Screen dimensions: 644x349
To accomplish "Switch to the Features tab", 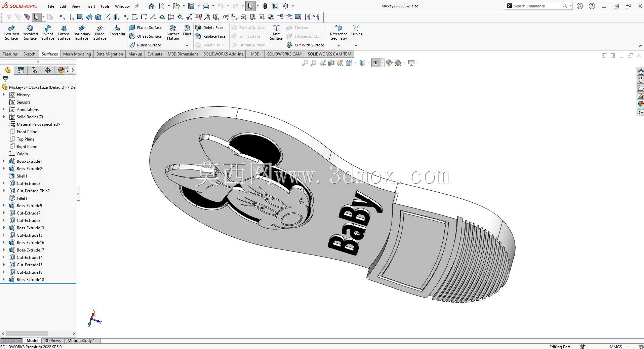I will tap(10, 54).
